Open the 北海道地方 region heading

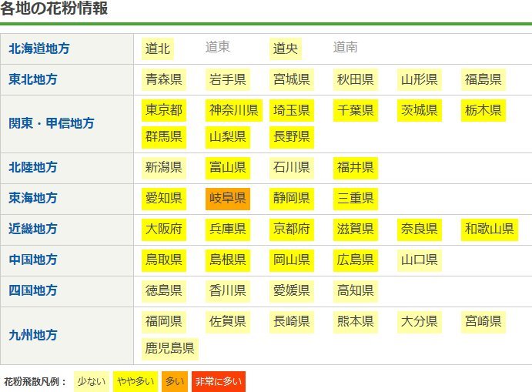tap(39, 49)
